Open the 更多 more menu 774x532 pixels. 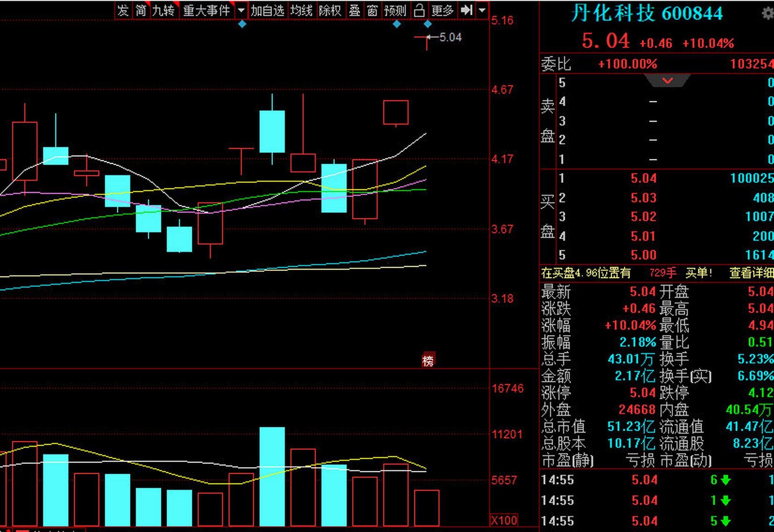[443, 10]
